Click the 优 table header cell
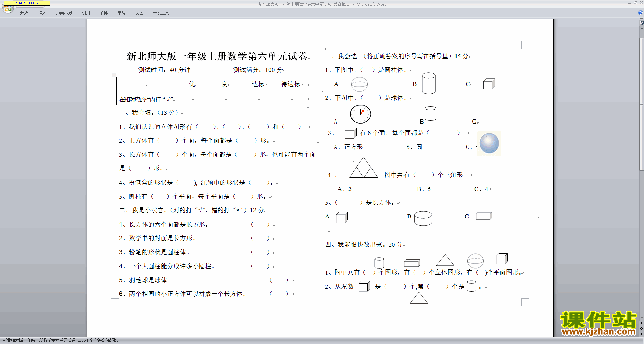Screen dimensions: 644x344 pos(192,84)
